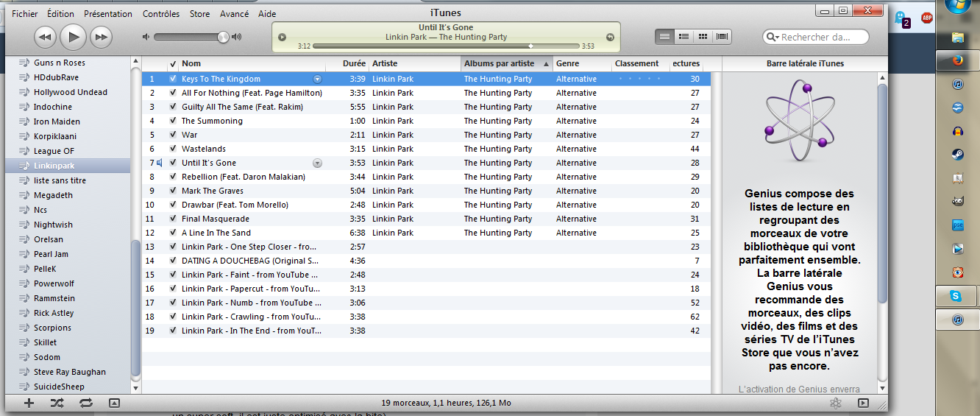980x416 pixels.
Task: Click the circular arrow on display's right
Action: pyautogui.click(x=610, y=37)
